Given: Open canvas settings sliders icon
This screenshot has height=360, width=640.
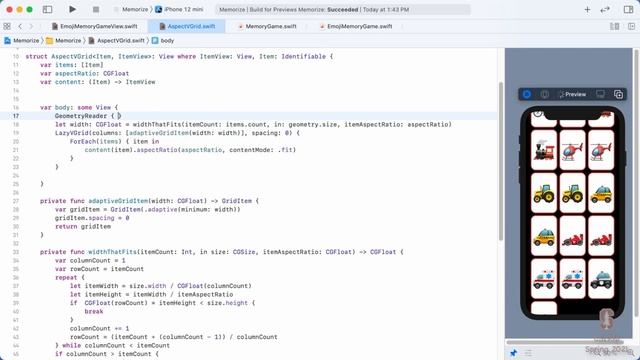Looking at the screenshot, I should [528, 353].
